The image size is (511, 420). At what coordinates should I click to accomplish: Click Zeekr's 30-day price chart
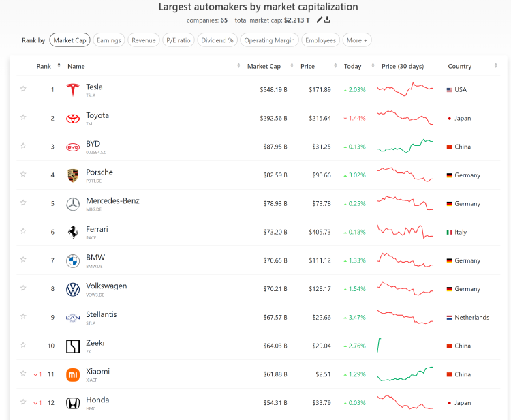click(x=380, y=345)
